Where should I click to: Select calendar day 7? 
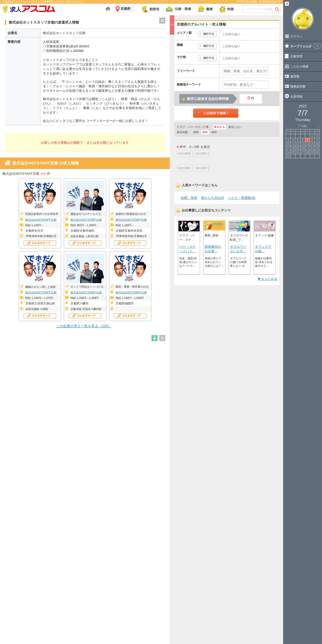pyautogui.click(x=307, y=140)
